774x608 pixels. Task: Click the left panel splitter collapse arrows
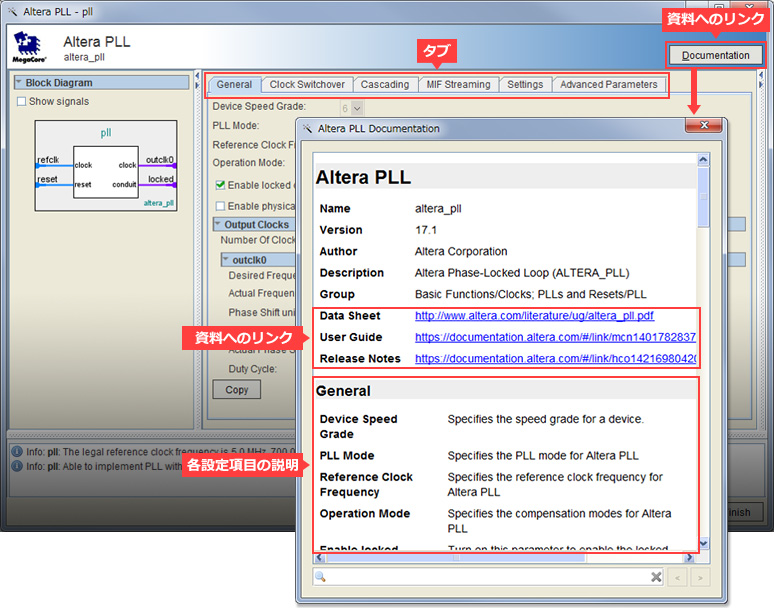(x=197, y=80)
